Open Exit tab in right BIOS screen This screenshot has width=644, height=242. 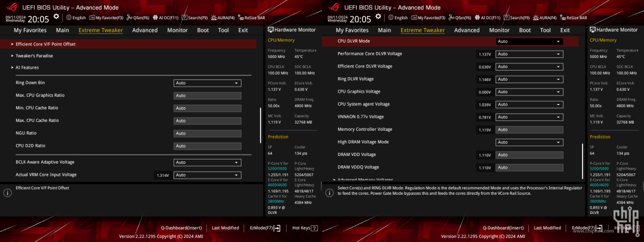565,30
